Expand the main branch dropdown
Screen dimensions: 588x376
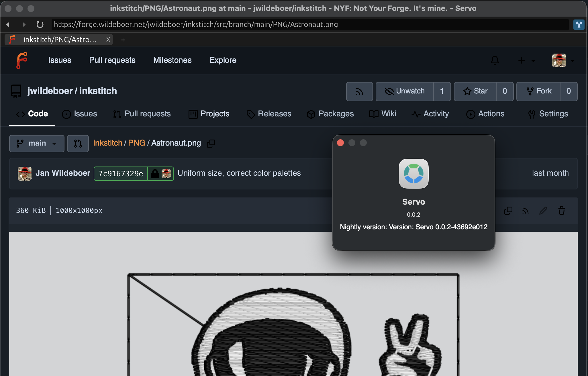tap(37, 143)
